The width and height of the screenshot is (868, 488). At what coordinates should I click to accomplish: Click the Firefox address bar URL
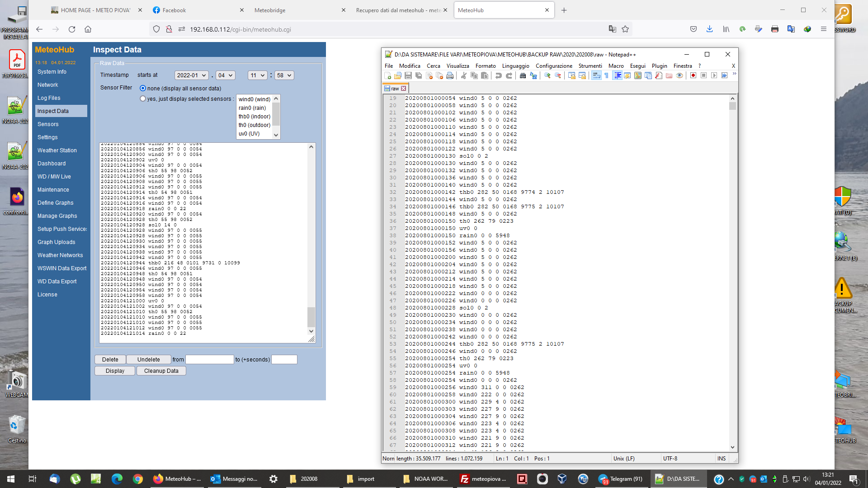tap(241, 29)
